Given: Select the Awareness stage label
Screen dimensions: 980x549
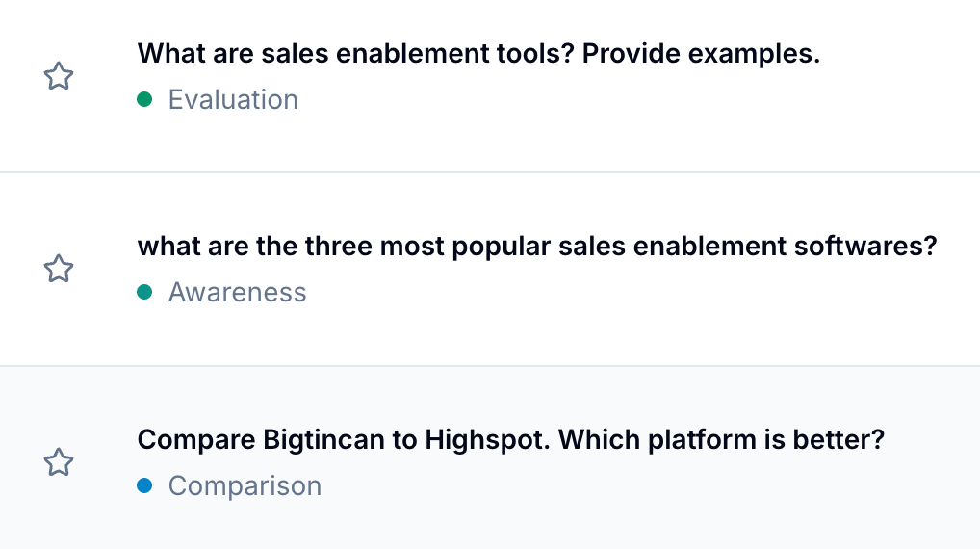Looking at the screenshot, I should pos(237,292).
